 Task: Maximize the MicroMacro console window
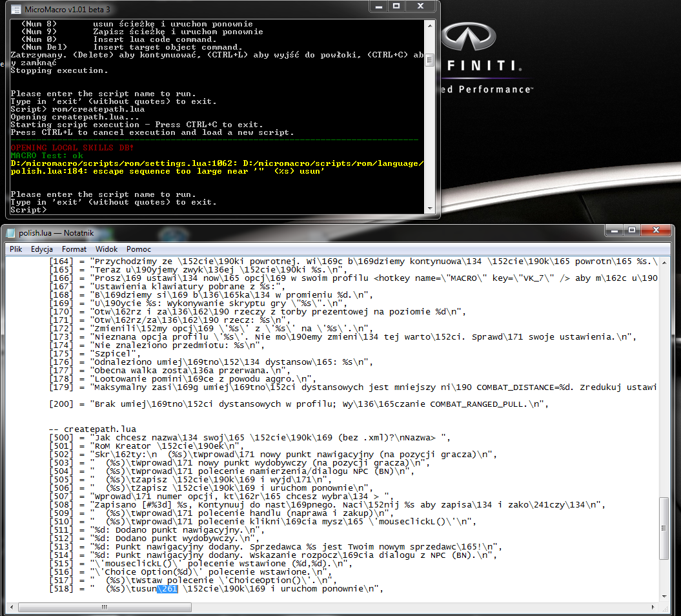(396, 6)
